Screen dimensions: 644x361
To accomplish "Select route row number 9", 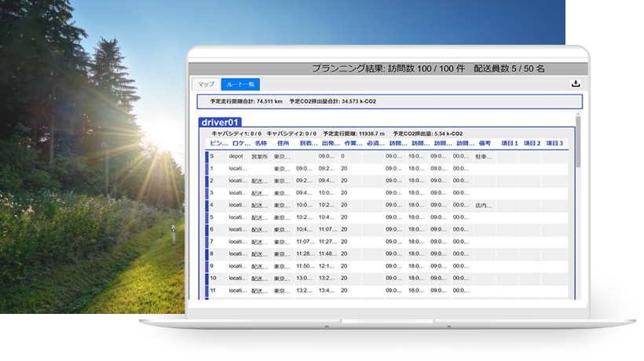I will [x=387, y=266].
